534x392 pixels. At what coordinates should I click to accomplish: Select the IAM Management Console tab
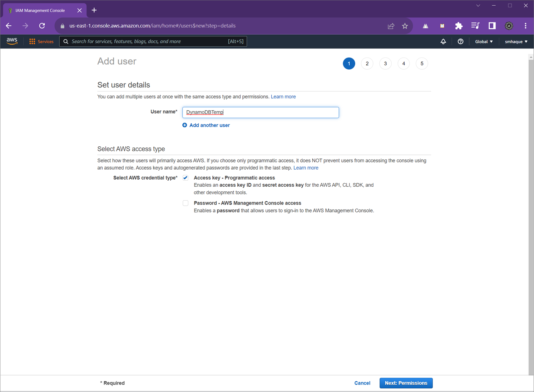coord(40,10)
